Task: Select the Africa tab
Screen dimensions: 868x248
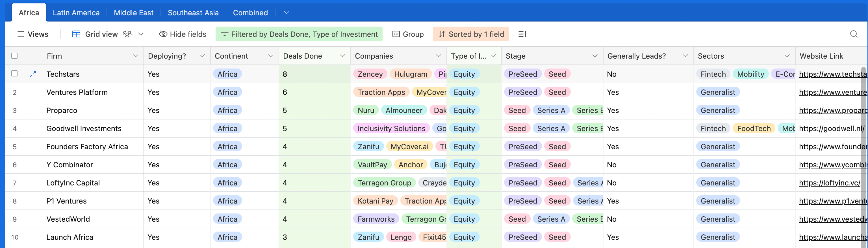Action: 29,13
